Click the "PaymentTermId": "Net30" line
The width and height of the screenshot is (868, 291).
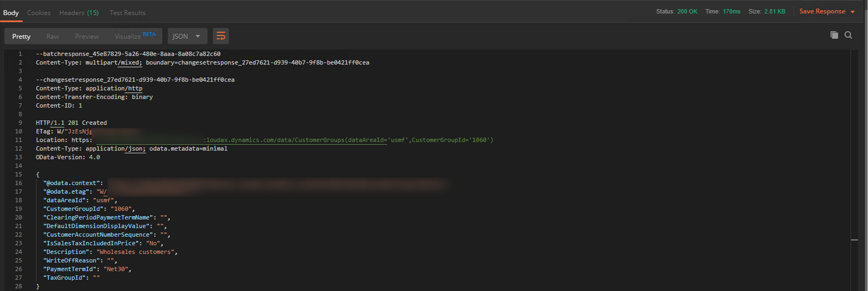coord(87,269)
